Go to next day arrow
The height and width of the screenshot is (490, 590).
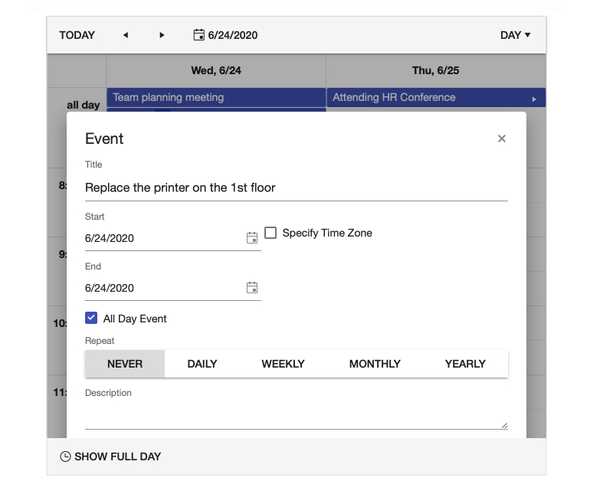[162, 35]
